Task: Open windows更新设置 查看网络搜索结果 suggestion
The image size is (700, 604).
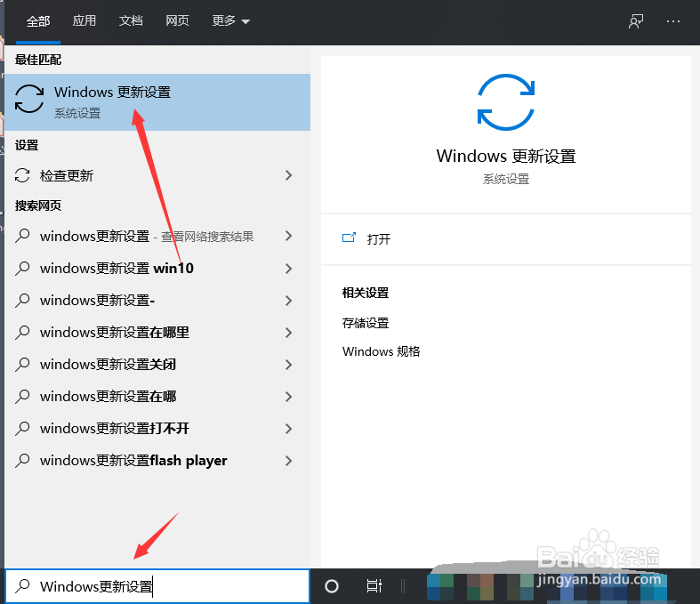Action: (157, 236)
